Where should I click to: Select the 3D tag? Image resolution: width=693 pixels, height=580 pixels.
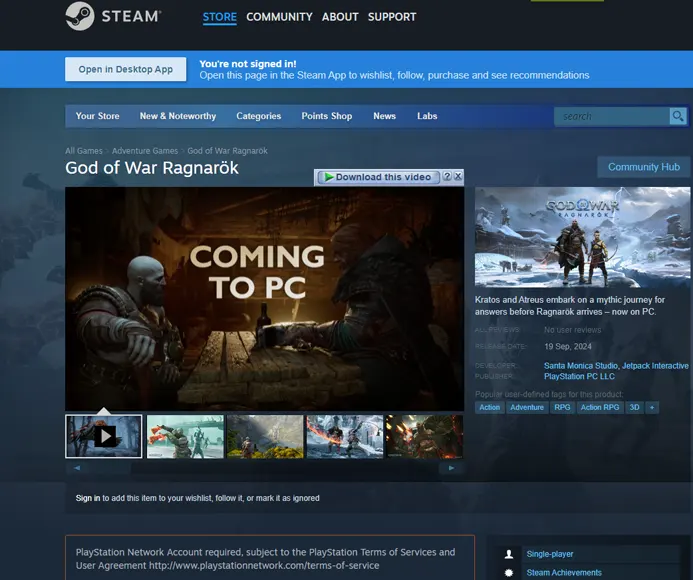coord(634,407)
